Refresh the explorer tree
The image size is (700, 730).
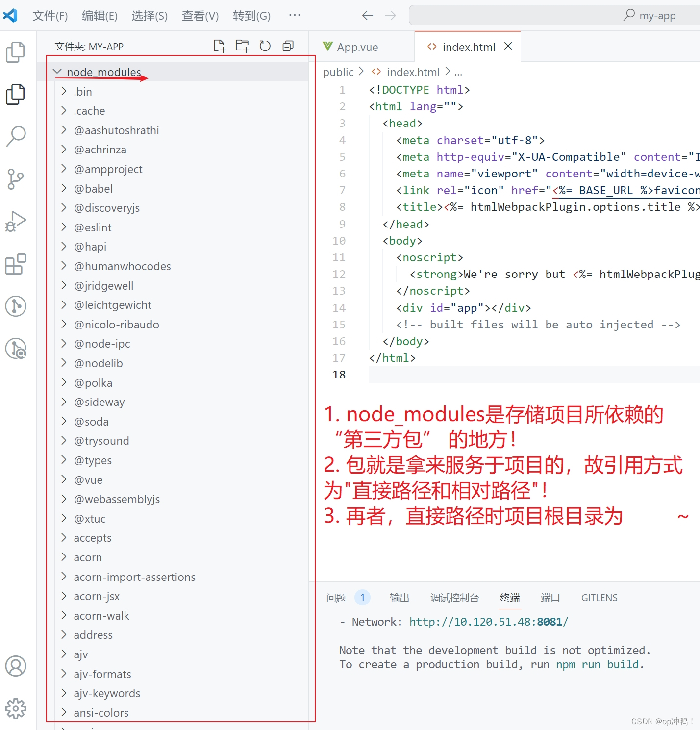click(265, 46)
